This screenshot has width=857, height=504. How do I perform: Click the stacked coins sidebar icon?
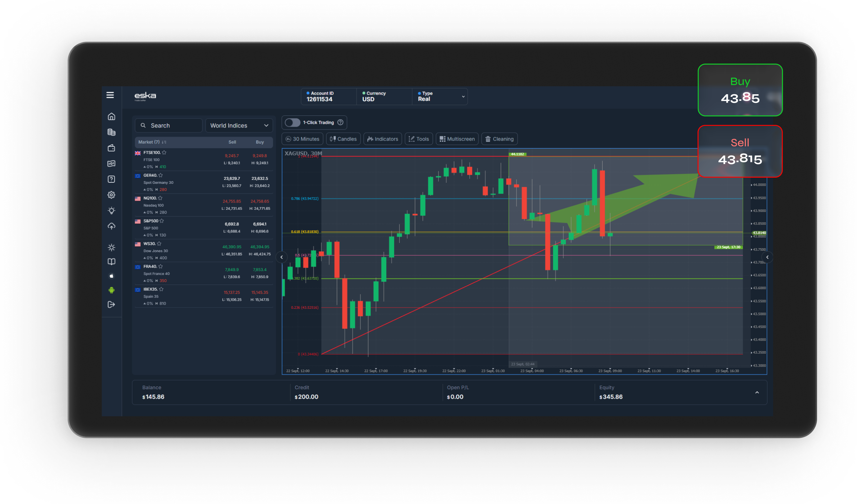click(112, 132)
